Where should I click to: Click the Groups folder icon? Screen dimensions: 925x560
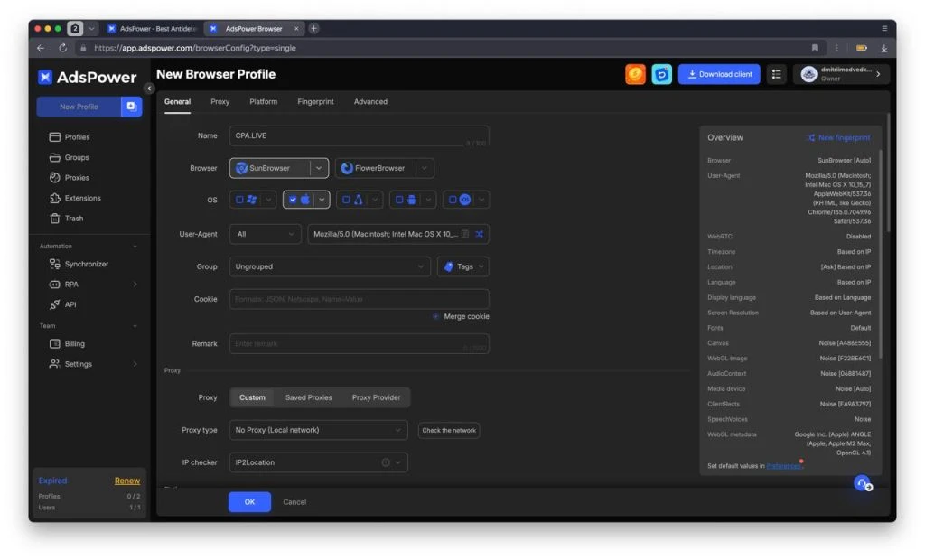click(55, 157)
